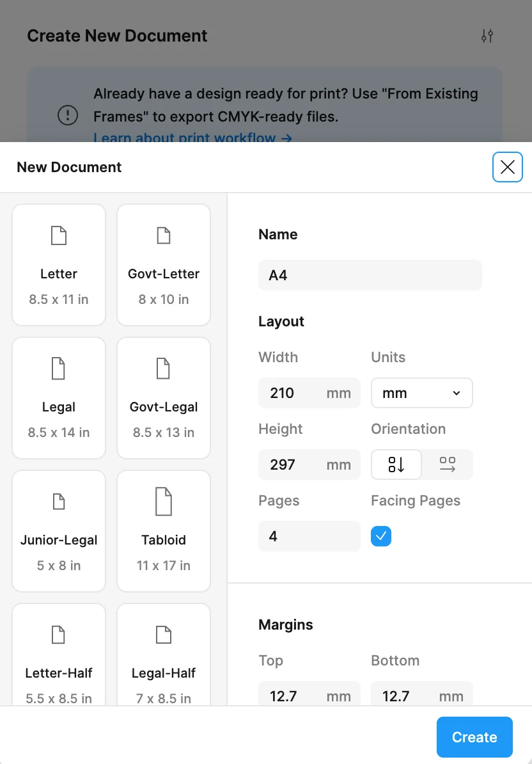Open the Learn about print workflow link
532x764 pixels.
click(x=192, y=138)
